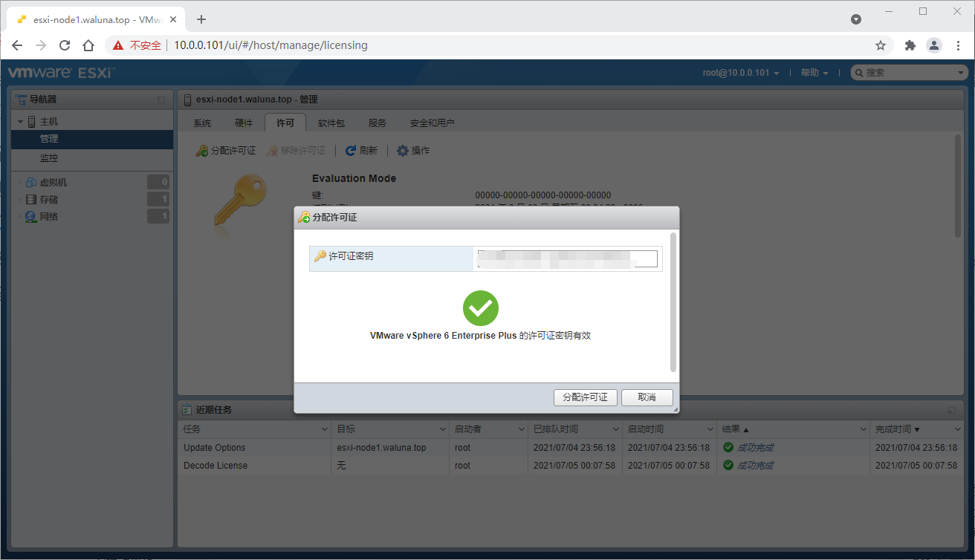Select the Virtual Machines (虚拟机) icon in navigator
975x560 pixels.
[31, 183]
